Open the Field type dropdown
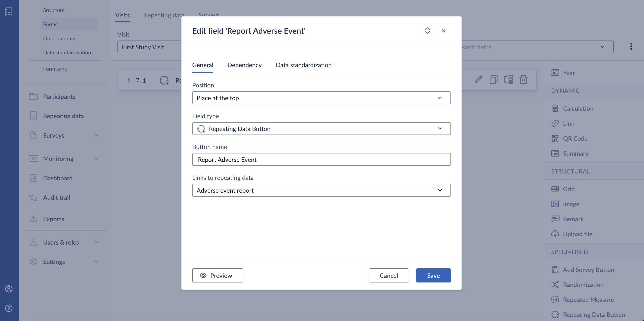The image size is (644, 321). click(321, 129)
